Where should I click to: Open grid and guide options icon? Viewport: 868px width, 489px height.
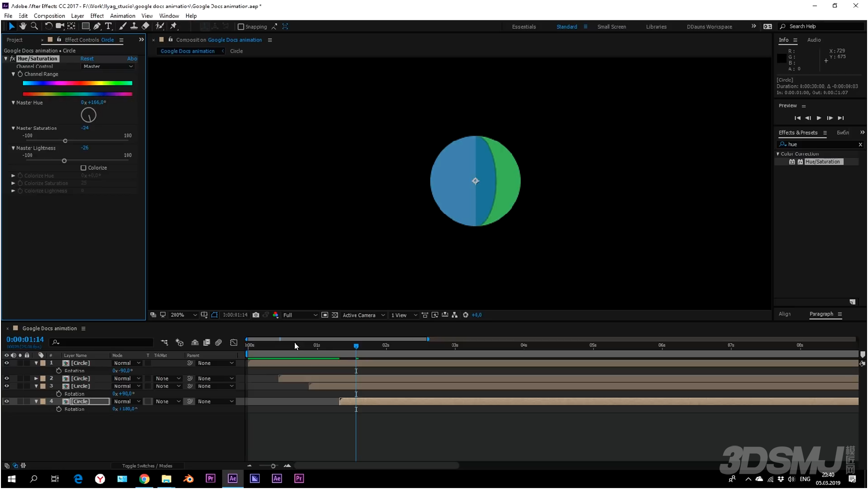click(204, 315)
